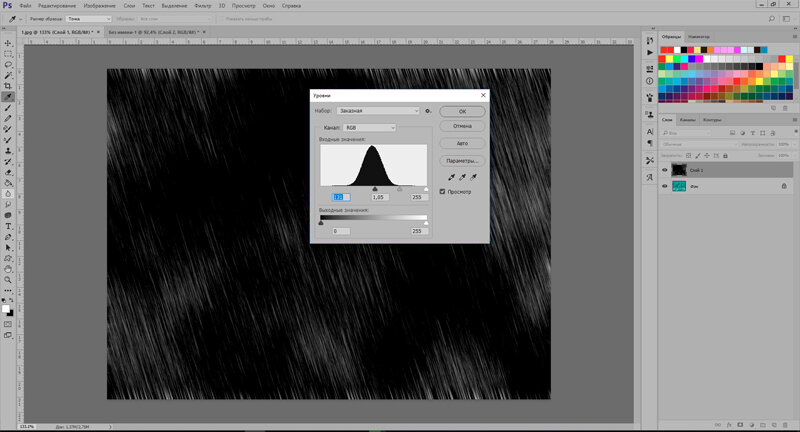This screenshot has width=800, height=432.
Task: Open the Character panel icon
Action: [x=649, y=132]
